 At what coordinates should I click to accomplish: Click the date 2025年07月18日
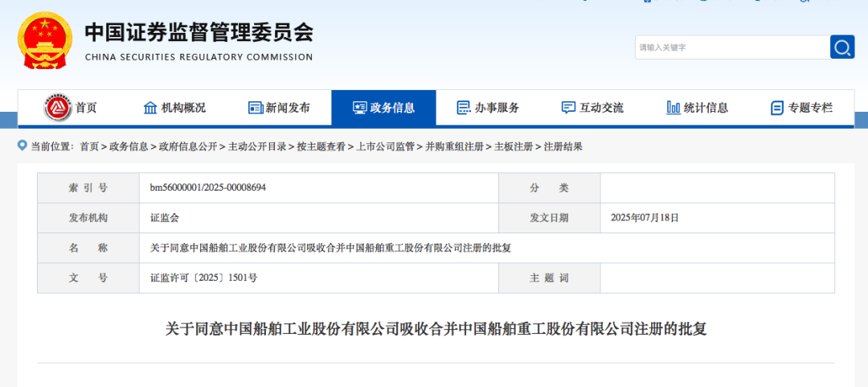[645, 218]
